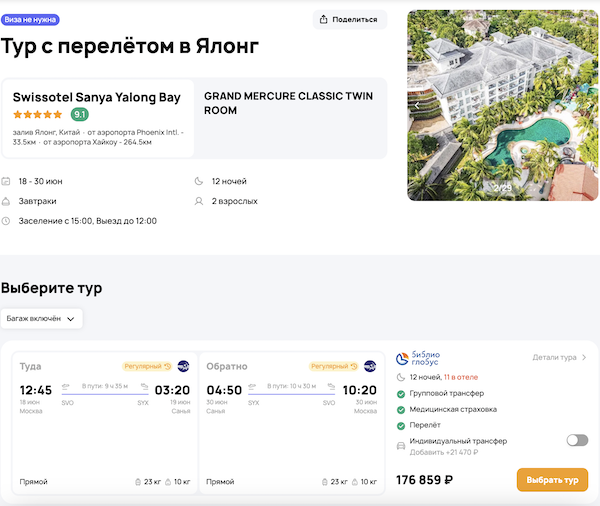
Task: Click the Медицинская страховка checkmark
Action: click(401, 409)
